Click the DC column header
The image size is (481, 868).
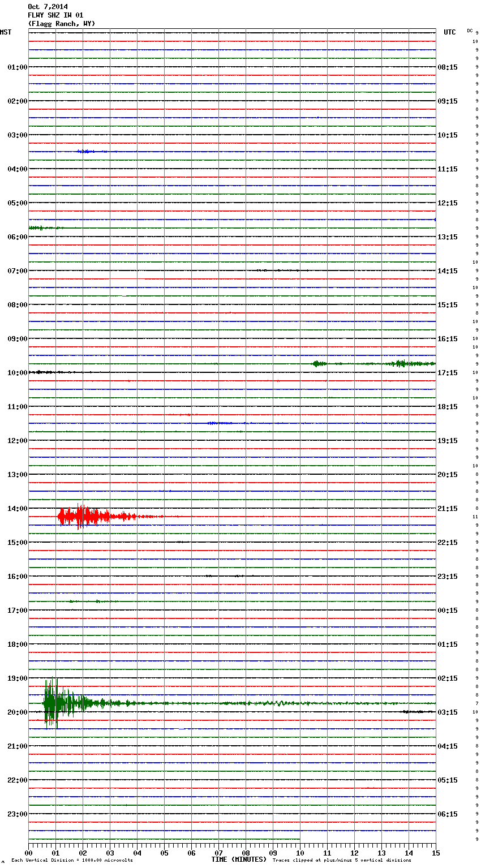point(470,31)
